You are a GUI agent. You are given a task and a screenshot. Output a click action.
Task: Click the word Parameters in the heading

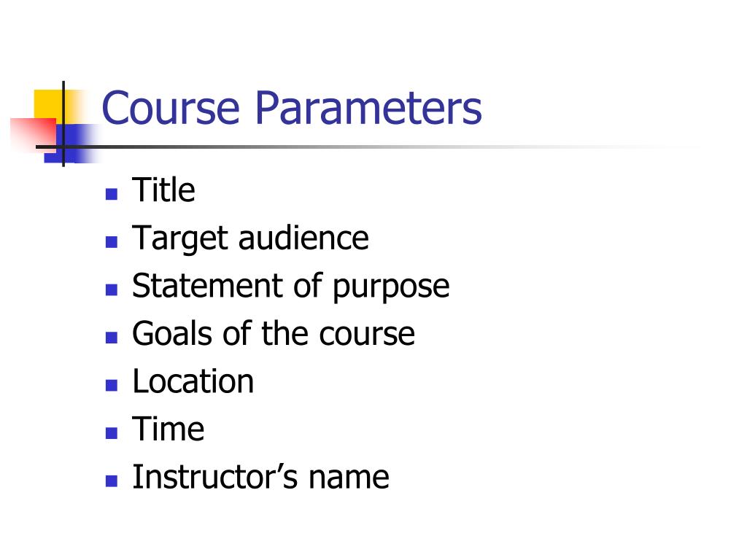(368, 108)
